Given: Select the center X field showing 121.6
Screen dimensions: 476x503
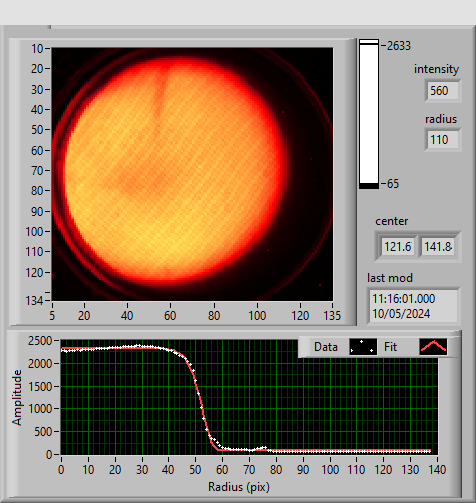Looking at the screenshot, I should point(398,247).
